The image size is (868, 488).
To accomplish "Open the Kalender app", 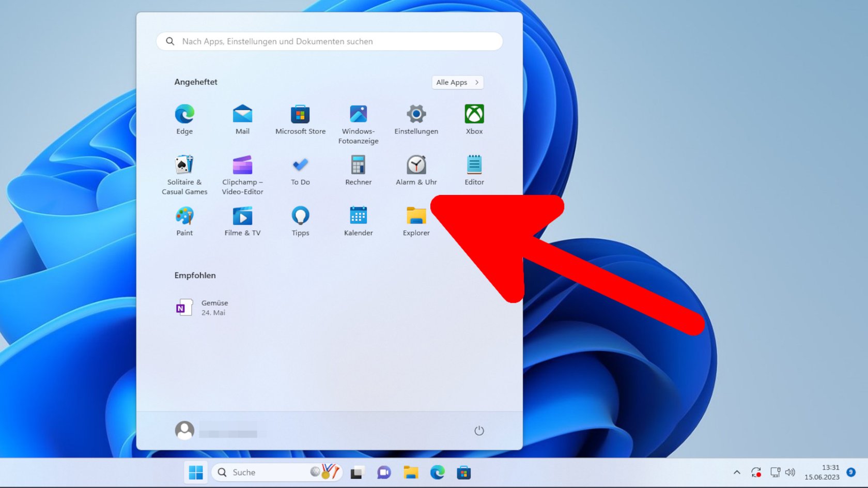I will pyautogui.click(x=358, y=221).
